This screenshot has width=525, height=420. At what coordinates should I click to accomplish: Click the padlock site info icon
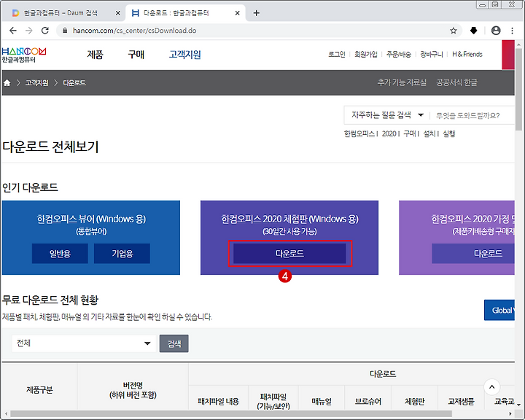pos(66,31)
